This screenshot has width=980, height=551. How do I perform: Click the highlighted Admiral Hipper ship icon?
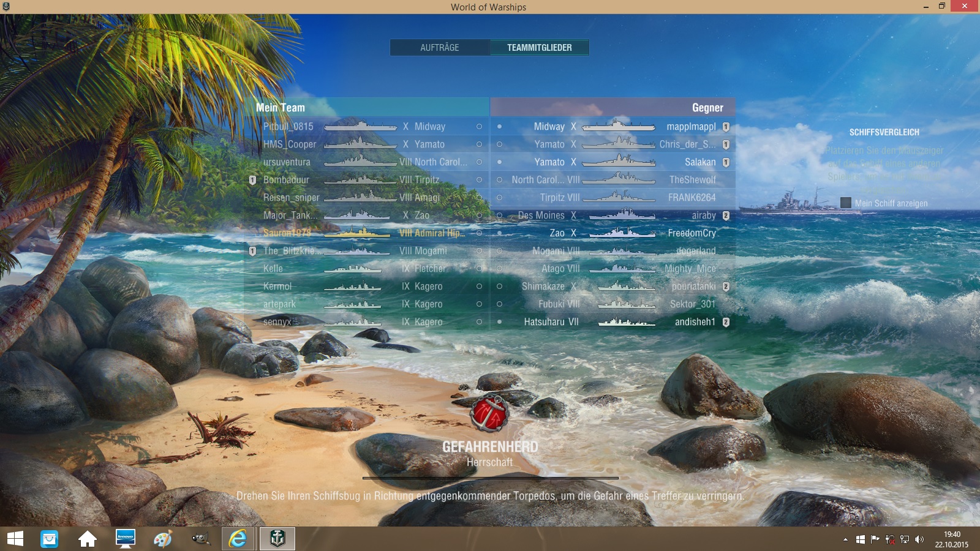[360, 233]
